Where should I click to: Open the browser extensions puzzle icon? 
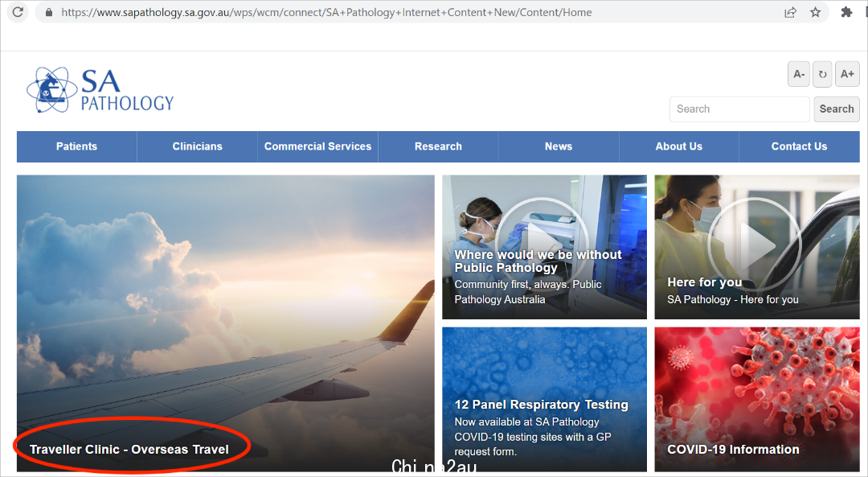tap(846, 12)
